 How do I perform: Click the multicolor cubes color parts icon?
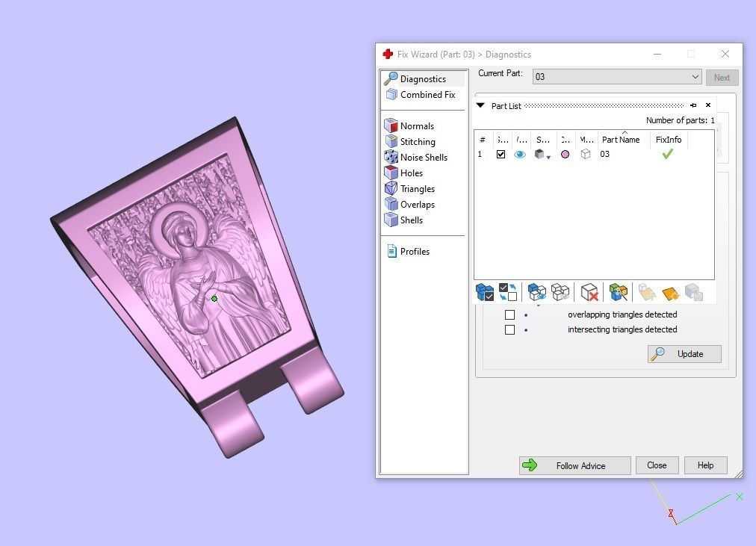click(618, 292)
